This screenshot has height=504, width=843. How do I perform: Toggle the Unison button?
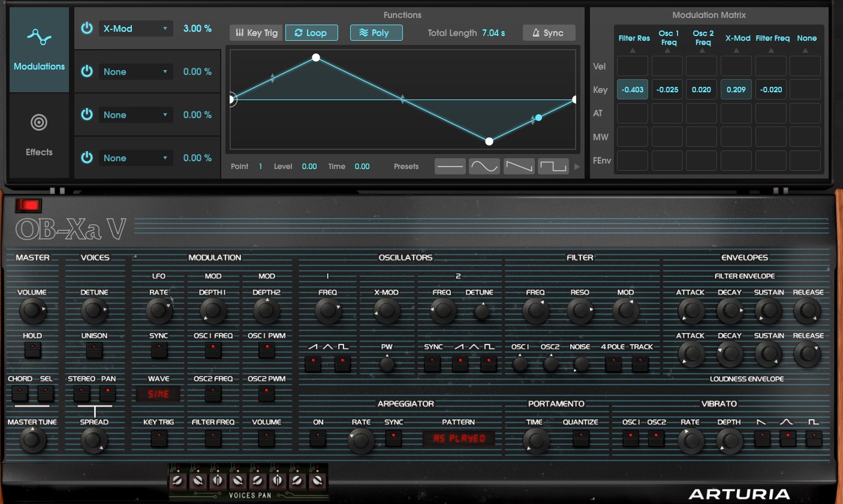(94, 350)
